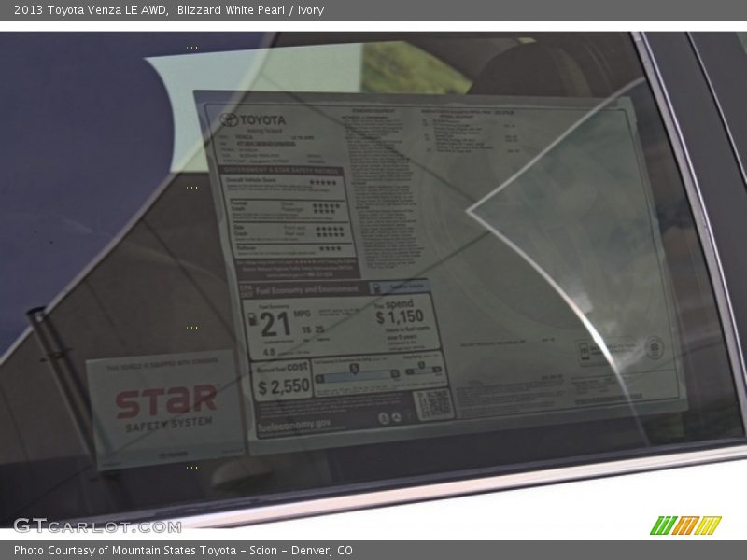747x560 pixels.
Task: Click the green-orange-yellow striped logo
Action: (x=685, y=525)
